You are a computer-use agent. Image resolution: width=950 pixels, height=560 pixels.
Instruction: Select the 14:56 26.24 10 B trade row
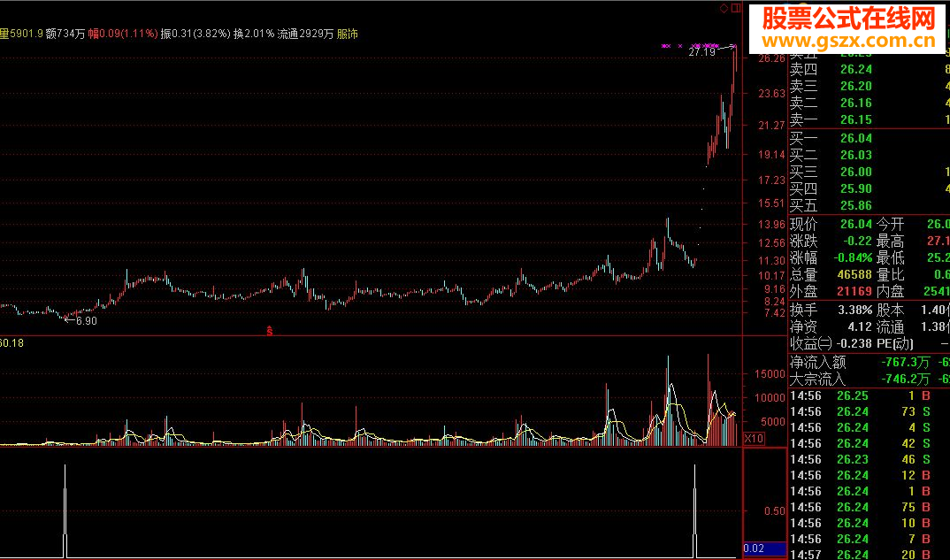[x=869, y=523]
